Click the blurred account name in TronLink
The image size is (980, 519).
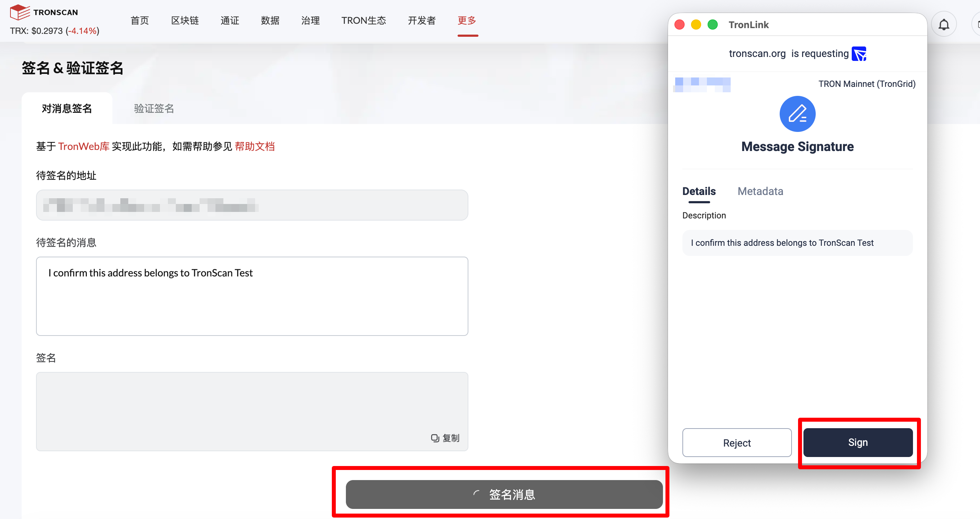coord(702,84)
